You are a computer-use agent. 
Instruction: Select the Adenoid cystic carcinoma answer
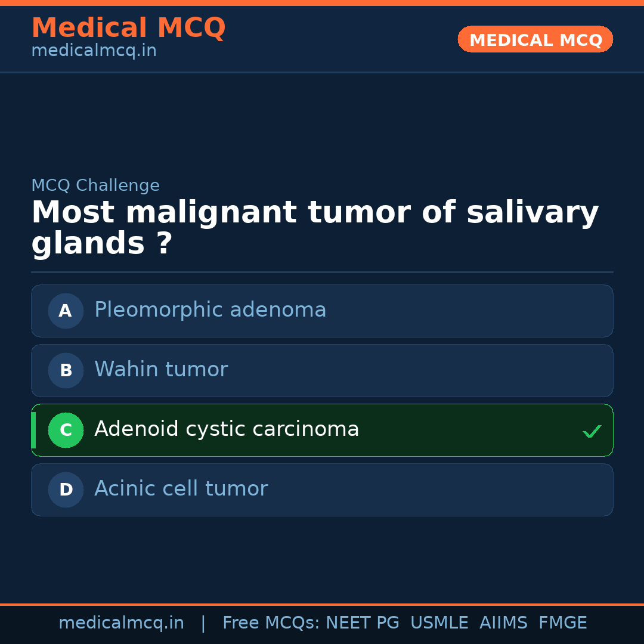click(227, 429)
